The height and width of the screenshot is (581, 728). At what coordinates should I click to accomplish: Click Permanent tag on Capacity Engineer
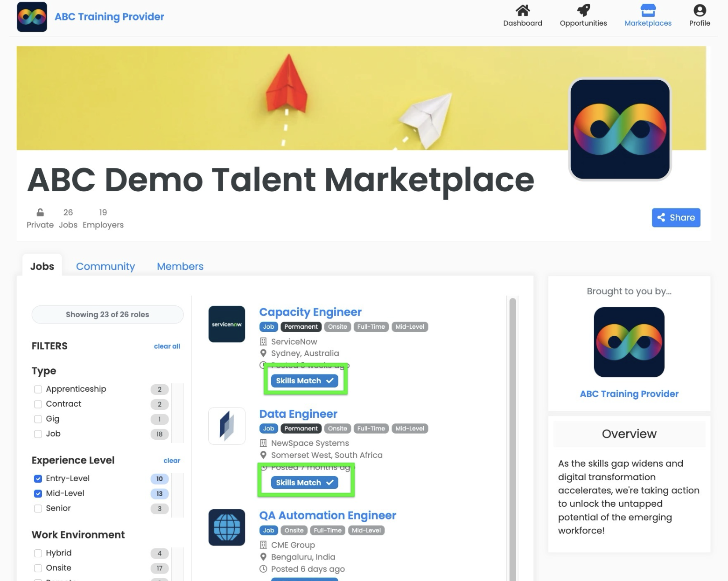301,327
